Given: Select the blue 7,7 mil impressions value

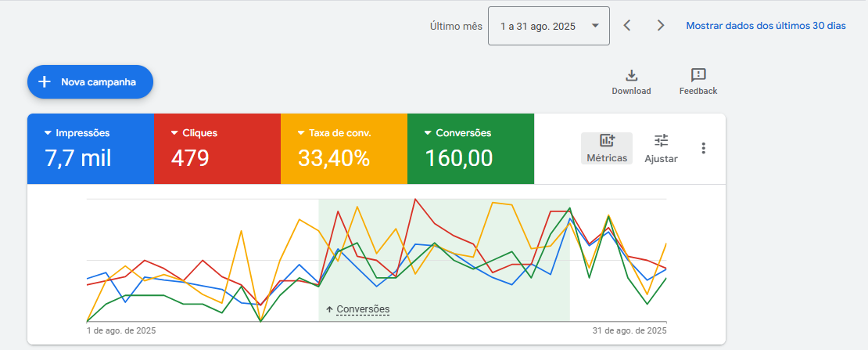Looking at the screenshot, I should (x=78, y=158).
